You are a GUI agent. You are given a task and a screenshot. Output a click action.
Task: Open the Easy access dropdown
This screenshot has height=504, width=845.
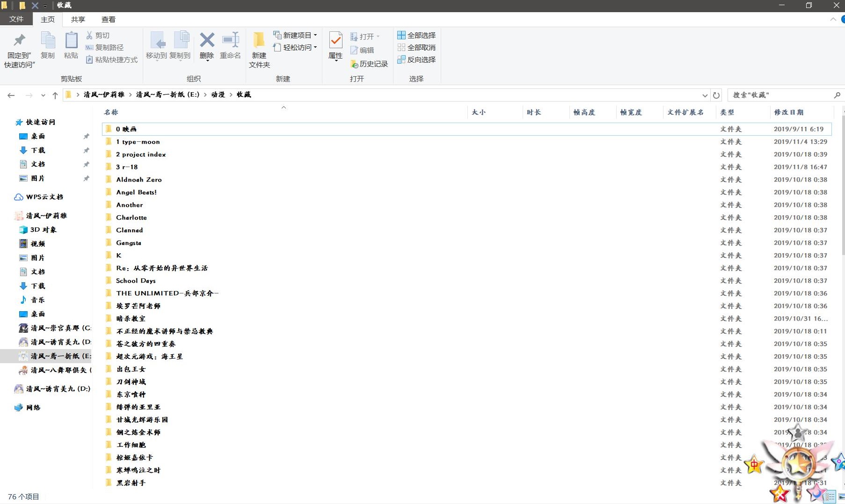pos(295,47)
